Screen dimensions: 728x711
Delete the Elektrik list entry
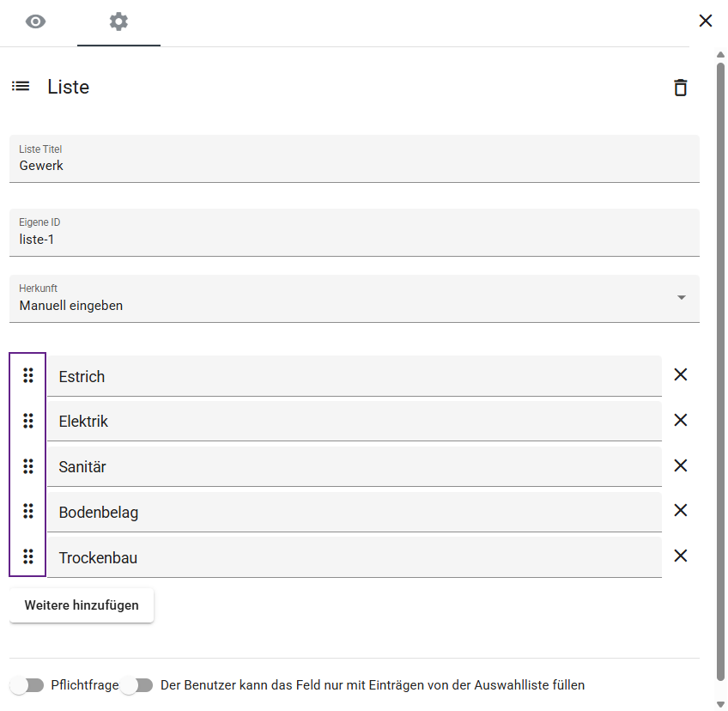(680, 421)
